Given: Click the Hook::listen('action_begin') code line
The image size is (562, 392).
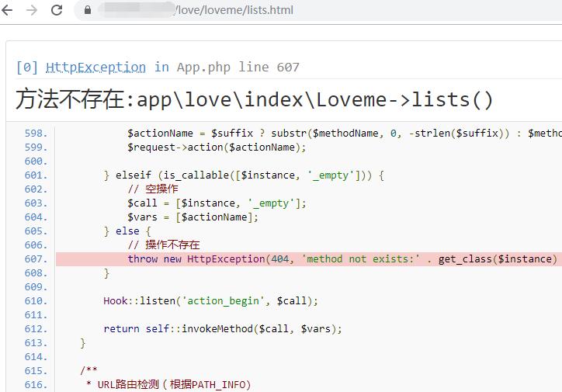Looking at the screenshot, I should [x=210, y=301].
